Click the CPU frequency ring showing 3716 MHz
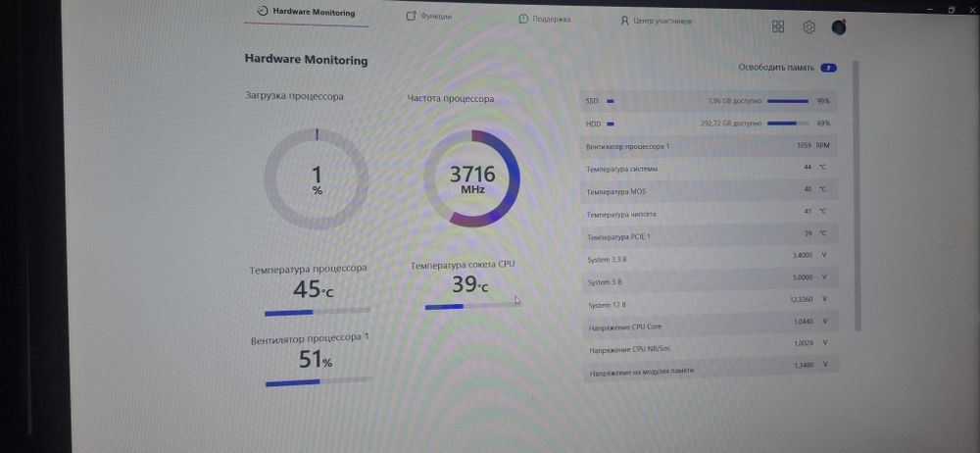Screen dimensions: 980x453 click(x=472, y=178)
